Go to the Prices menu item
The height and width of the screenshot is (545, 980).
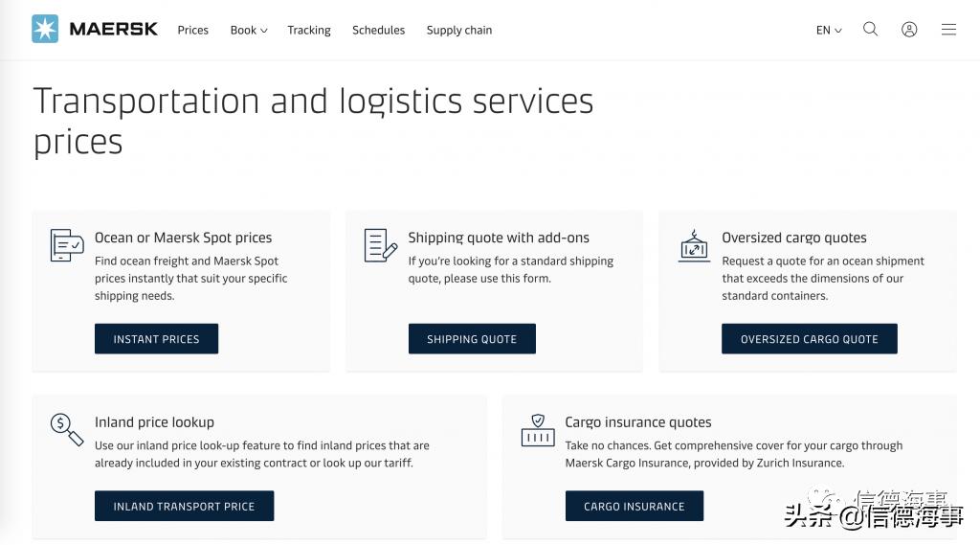(x=192, y=30)
